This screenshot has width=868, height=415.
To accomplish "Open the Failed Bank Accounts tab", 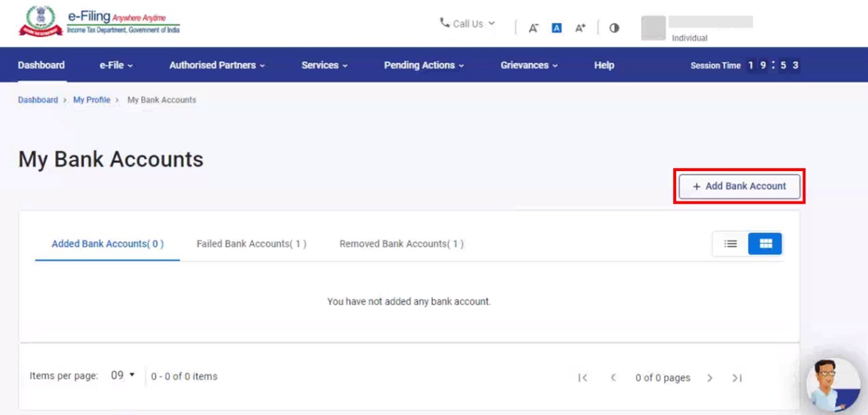I will tap(251, 244).
